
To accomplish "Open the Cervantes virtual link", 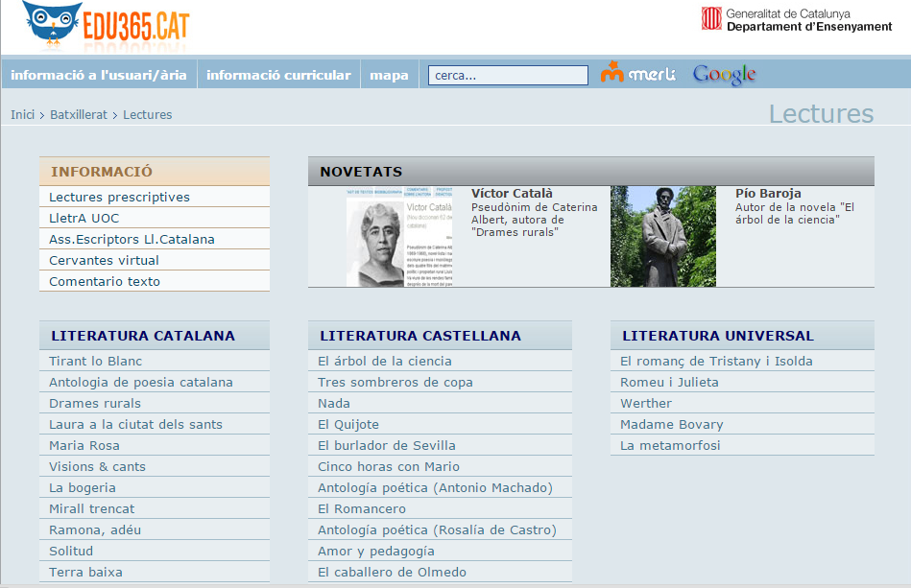I will tap(104, 261).
